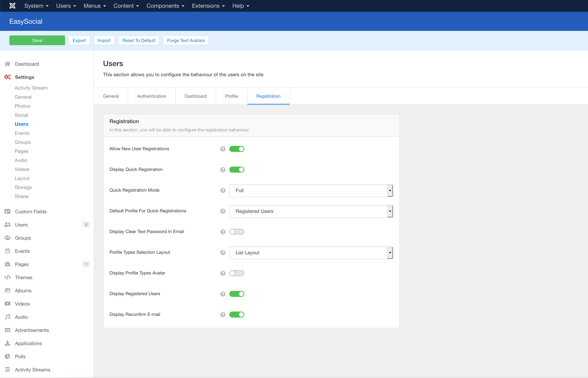The height and width of the screenshot is (378, 588).
Task: Open Photos settings in sidebar
Action: [x=23, y=106]
